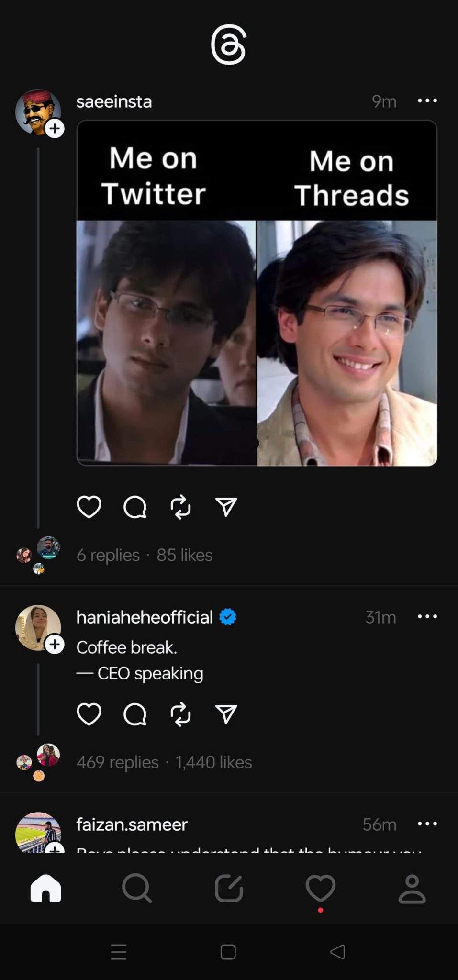Go to the Home feed tab
Viewport: 458px width, 980px height.
coord(46,889)
